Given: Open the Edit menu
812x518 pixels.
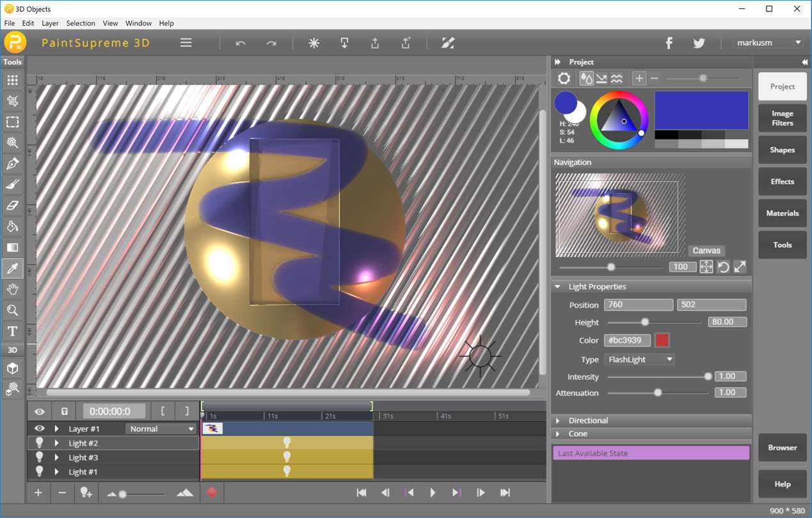Looking at the screenshot, I should coord(28,23).
